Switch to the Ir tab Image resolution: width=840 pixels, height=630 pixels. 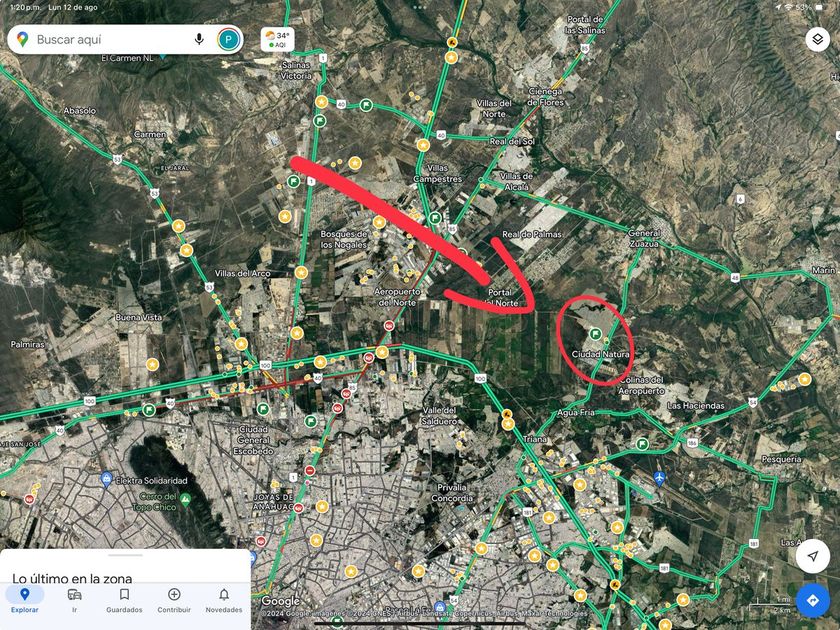pyautogui.click(x=74, y=600)
